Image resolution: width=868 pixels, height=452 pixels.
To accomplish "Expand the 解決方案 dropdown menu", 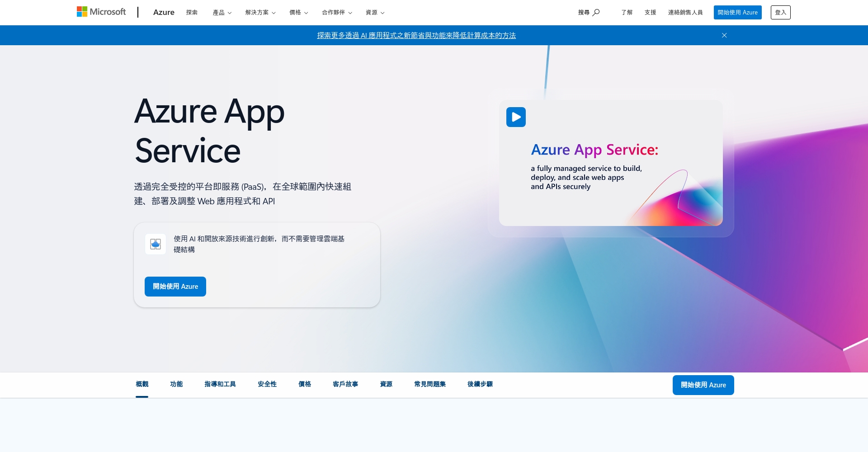I will tap(260, 12).
